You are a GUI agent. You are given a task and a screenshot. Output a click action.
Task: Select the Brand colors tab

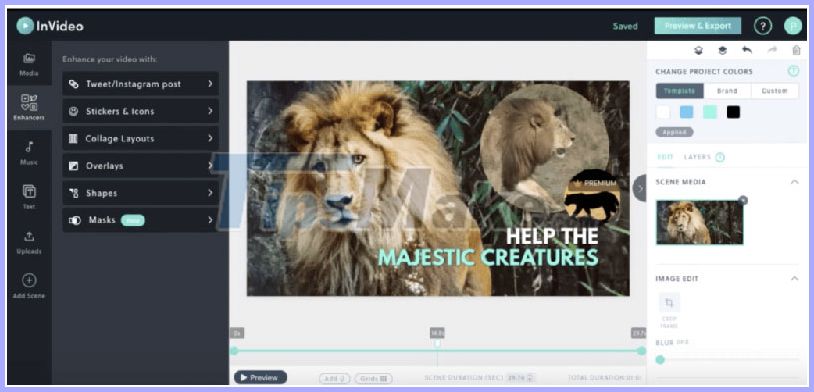tap(727, 91)
